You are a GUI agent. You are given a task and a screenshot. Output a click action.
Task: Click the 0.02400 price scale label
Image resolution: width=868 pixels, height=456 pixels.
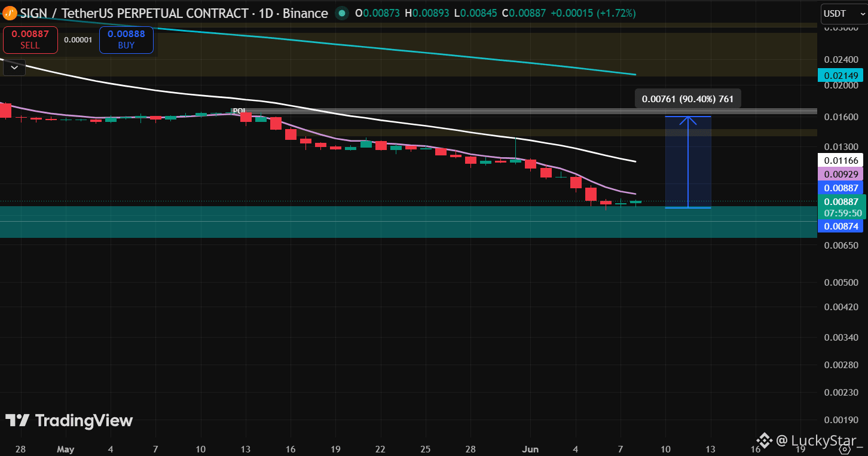point(841,59)
